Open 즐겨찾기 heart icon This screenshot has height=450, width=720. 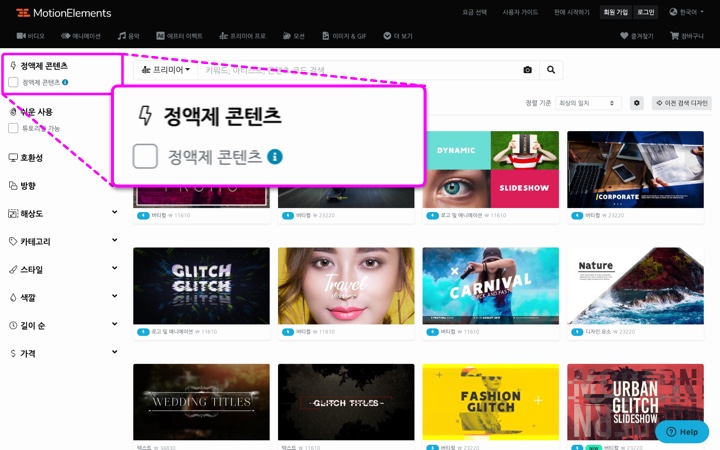pyautogui.click(x=624, y=36)
